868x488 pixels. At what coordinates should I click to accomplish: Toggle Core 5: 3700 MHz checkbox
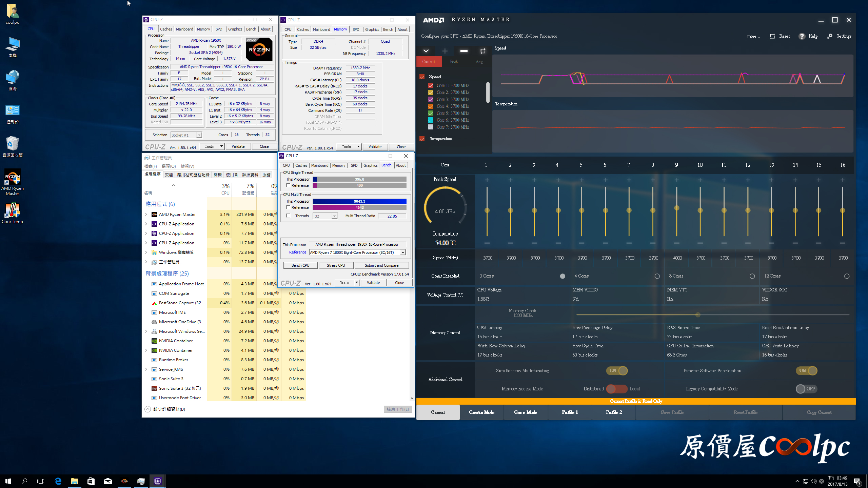tap(431, 113)
